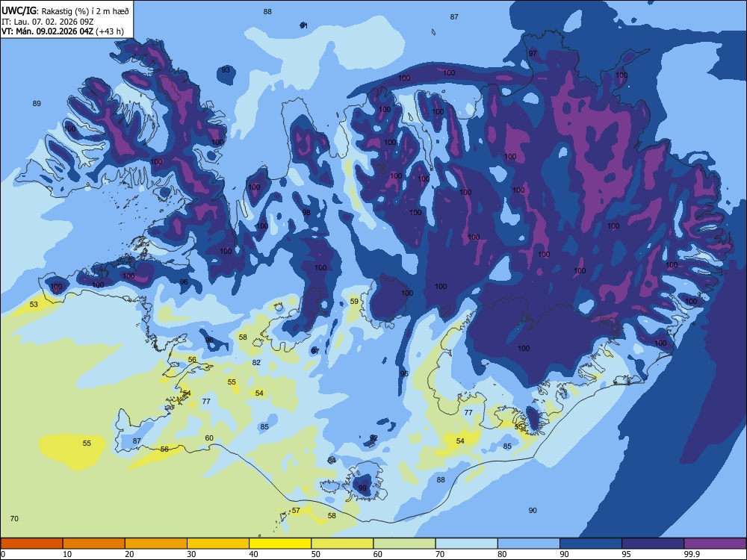Click the '93' humidity value on the map
Screen dimensions: 747x560
point(226,70)
